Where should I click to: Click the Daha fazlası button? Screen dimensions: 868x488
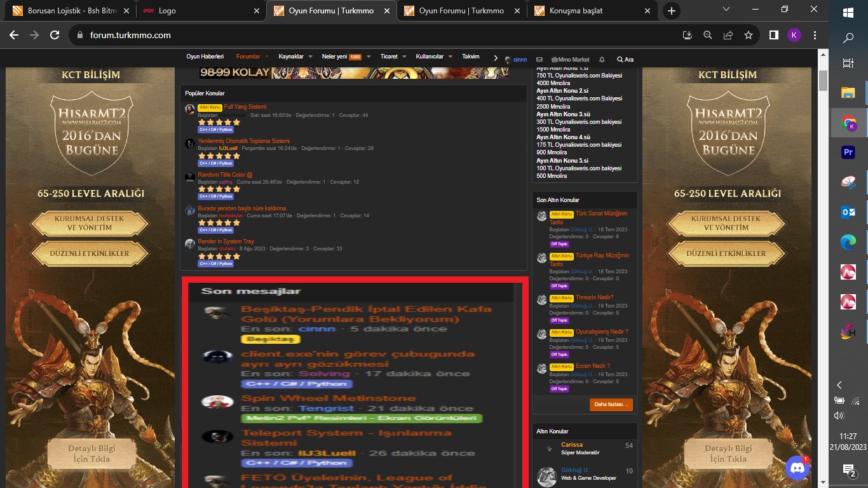click(611, 404)
